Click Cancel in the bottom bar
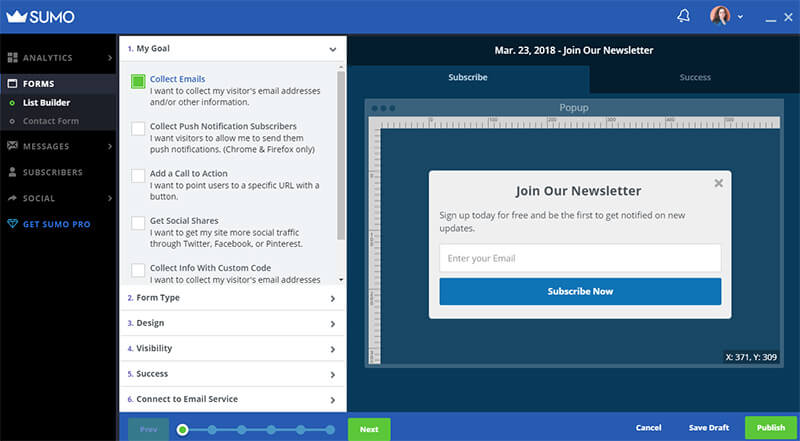800x441 pixels. point(648,428)
